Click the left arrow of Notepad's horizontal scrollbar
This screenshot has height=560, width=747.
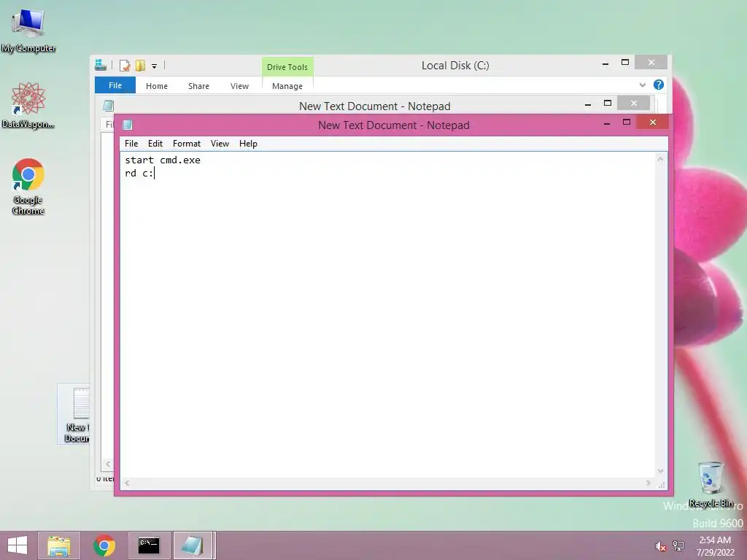pos(127,483)
